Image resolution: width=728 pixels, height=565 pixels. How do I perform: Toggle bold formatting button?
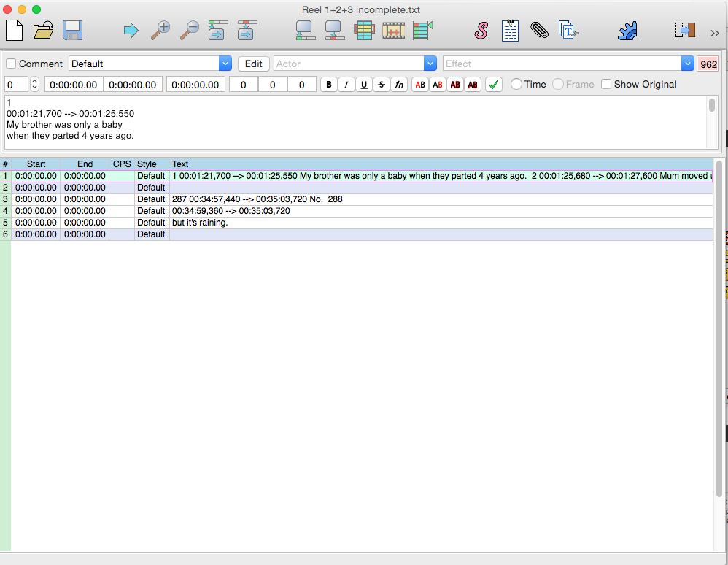click(x=329, y=85)
